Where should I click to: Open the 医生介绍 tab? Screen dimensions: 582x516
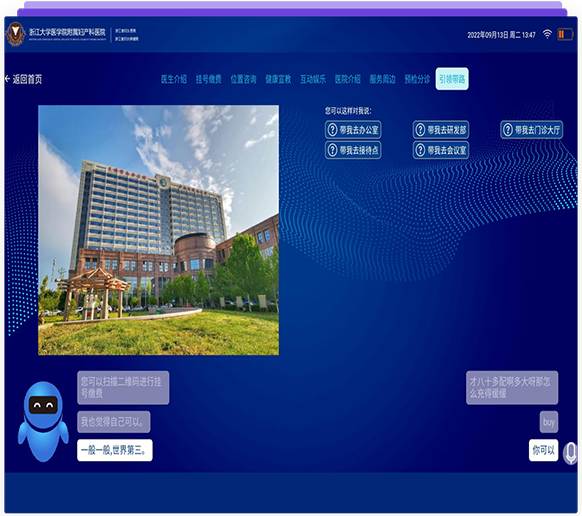pos(174,79)
